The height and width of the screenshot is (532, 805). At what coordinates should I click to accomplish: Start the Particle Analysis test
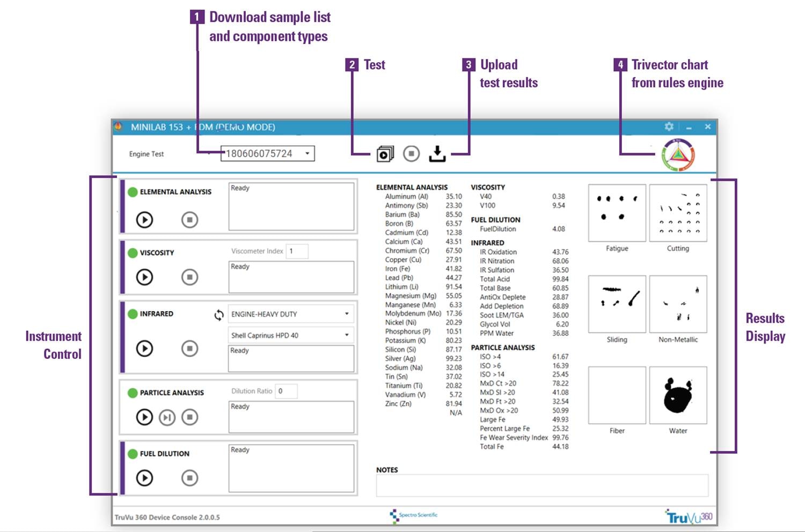click(144, 417)
